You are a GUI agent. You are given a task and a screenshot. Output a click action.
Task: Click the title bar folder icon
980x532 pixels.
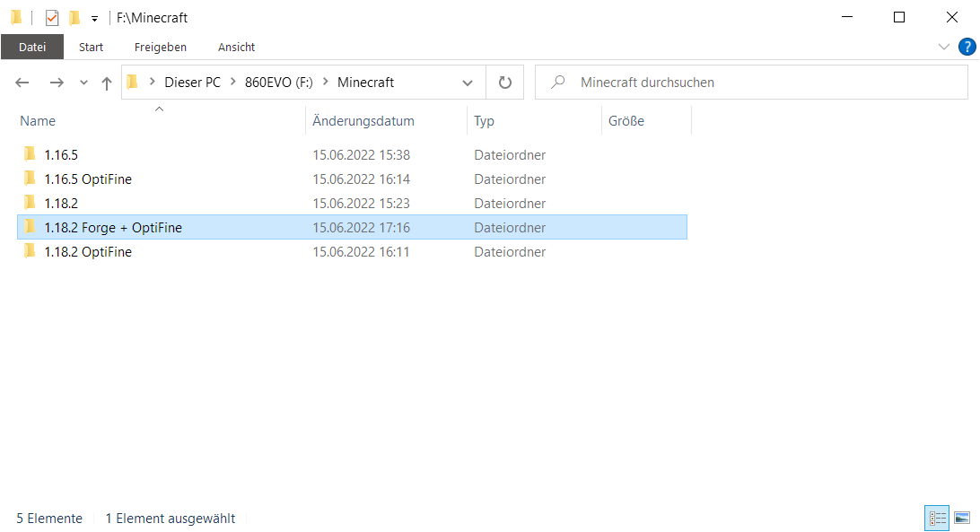coord(16,18)
